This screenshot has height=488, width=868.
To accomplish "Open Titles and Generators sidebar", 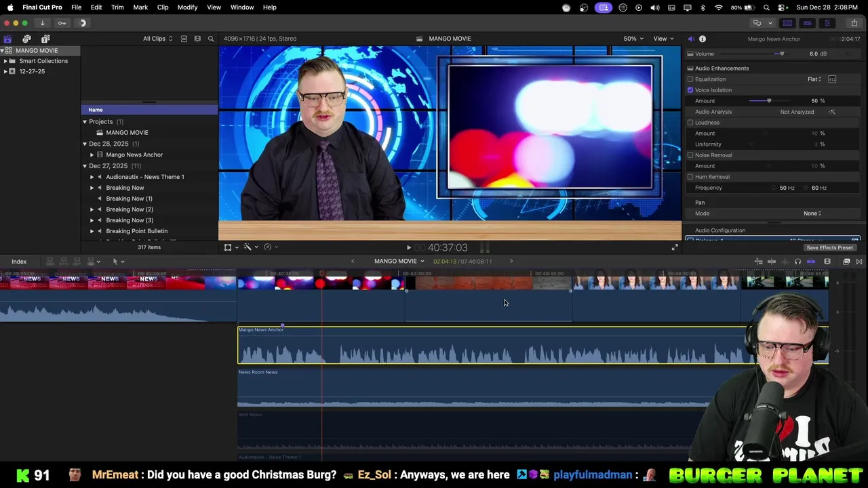I will click(45, 39).
